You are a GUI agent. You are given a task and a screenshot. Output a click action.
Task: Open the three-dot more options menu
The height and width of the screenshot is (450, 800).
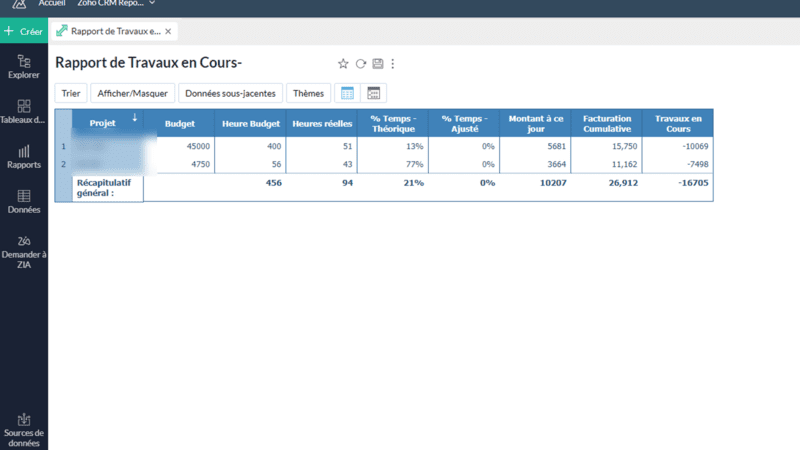click(x=393, y=64)
